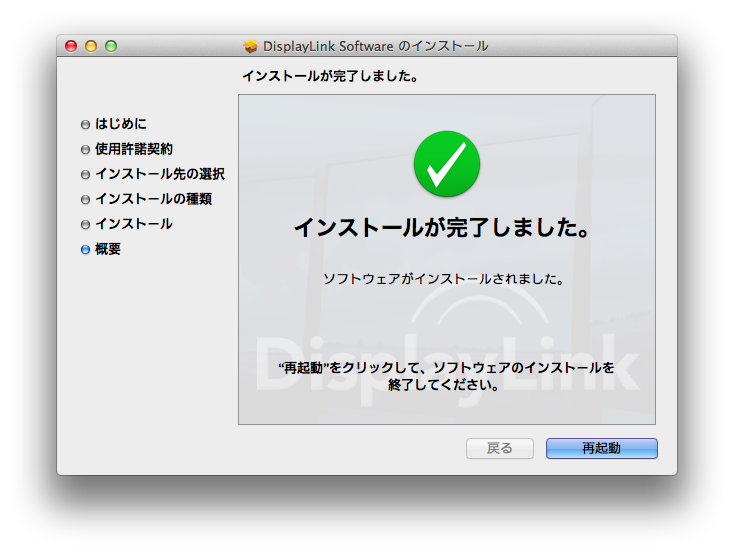Click the bullet beside インストールの種類 step
Viewport: 734px width, 554px height.
[x=85, y=200]
